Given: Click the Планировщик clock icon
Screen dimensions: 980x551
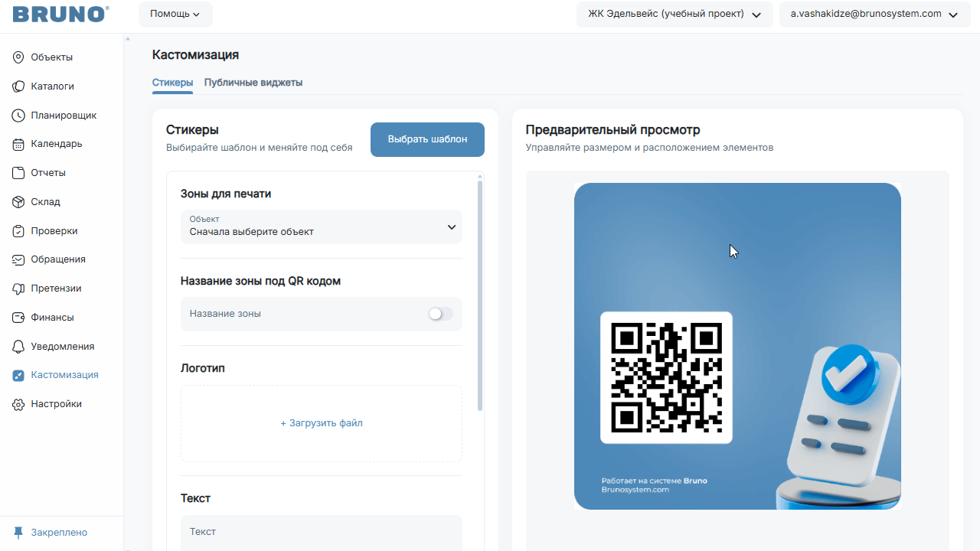Looking at the screenshot, I should [x=18, y=116].
